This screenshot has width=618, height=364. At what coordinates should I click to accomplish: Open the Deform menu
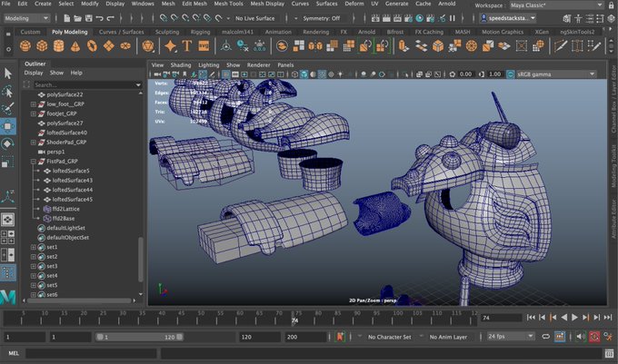[354, 4]
